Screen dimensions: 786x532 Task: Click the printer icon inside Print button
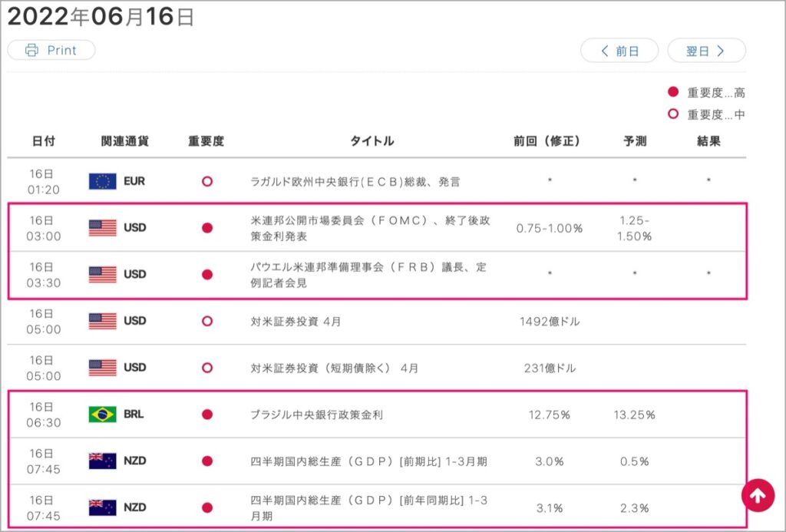(x=31, y=50)
